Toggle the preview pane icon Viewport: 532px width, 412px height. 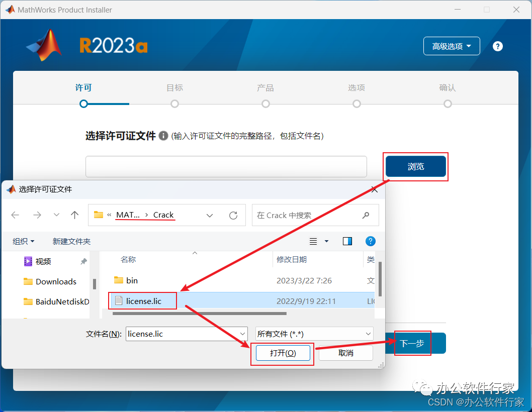coord(347,241)
